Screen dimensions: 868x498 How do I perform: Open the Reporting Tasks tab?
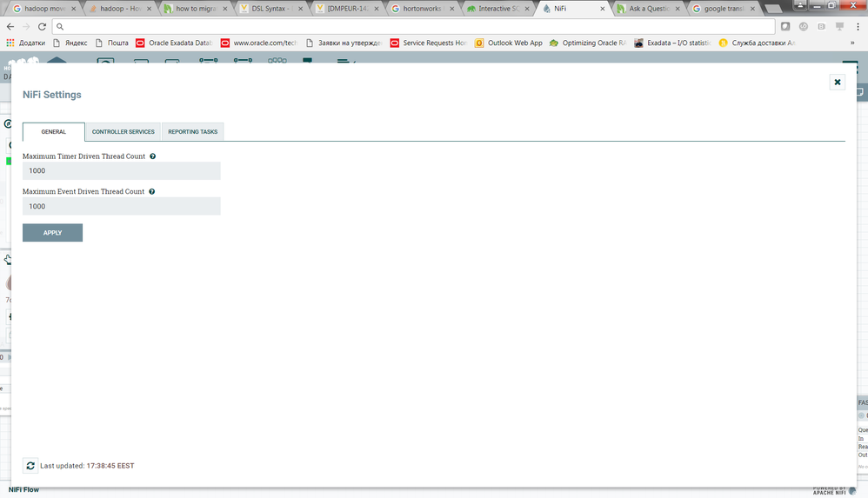tap(192, 132)
